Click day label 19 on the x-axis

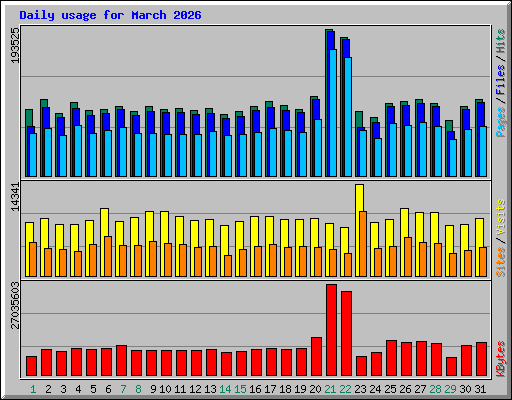coord(300,389)
